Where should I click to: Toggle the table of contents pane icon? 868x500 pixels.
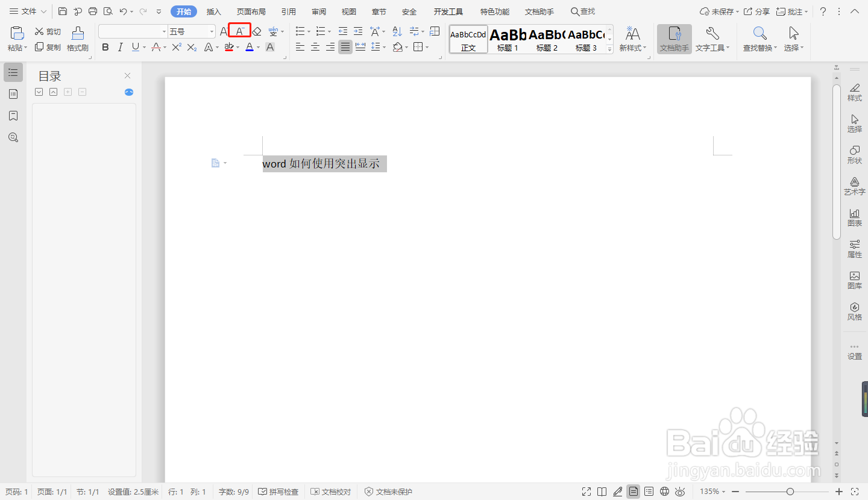click(13, 72)
